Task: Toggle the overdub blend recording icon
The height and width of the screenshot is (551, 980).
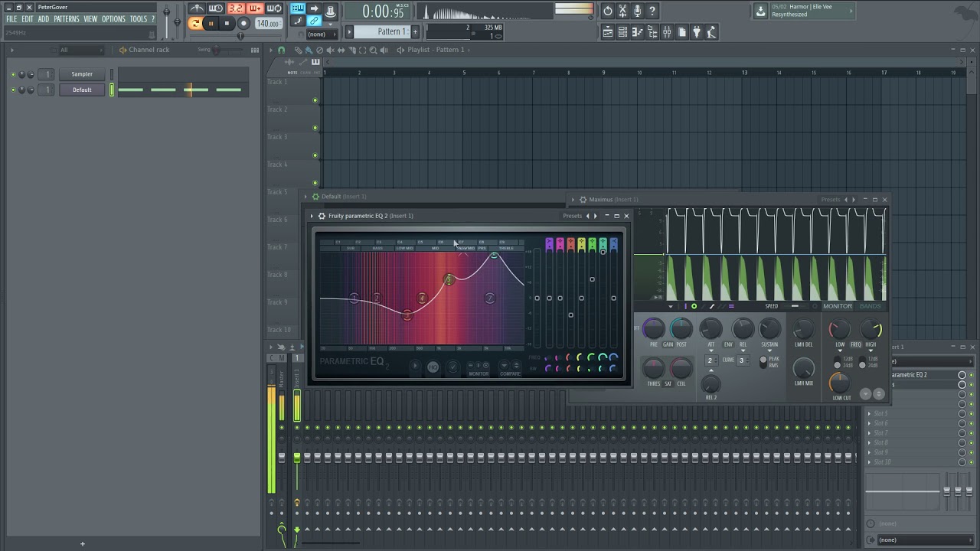Action: coord(255,8)
